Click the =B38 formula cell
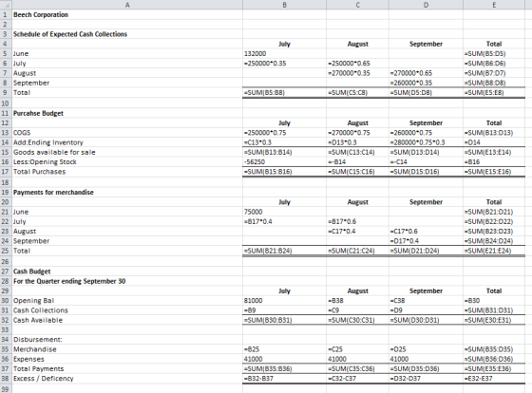Screen dimensions: 532x393 (x=357, y=300)
